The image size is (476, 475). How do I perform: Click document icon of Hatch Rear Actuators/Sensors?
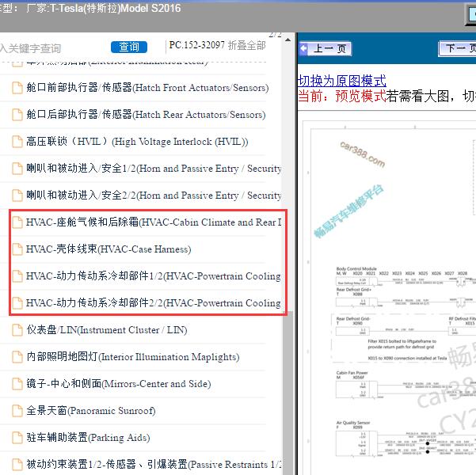click(x=17, y=115)
